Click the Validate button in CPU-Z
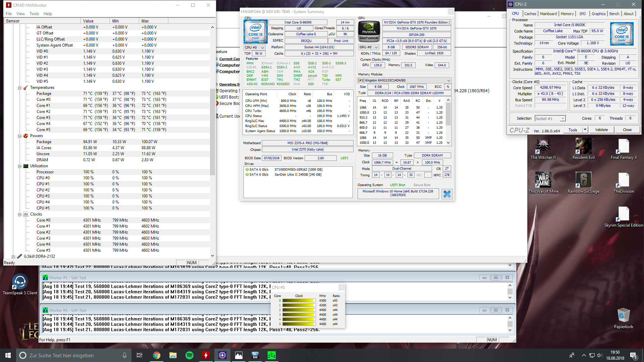 tap(601, 130)
